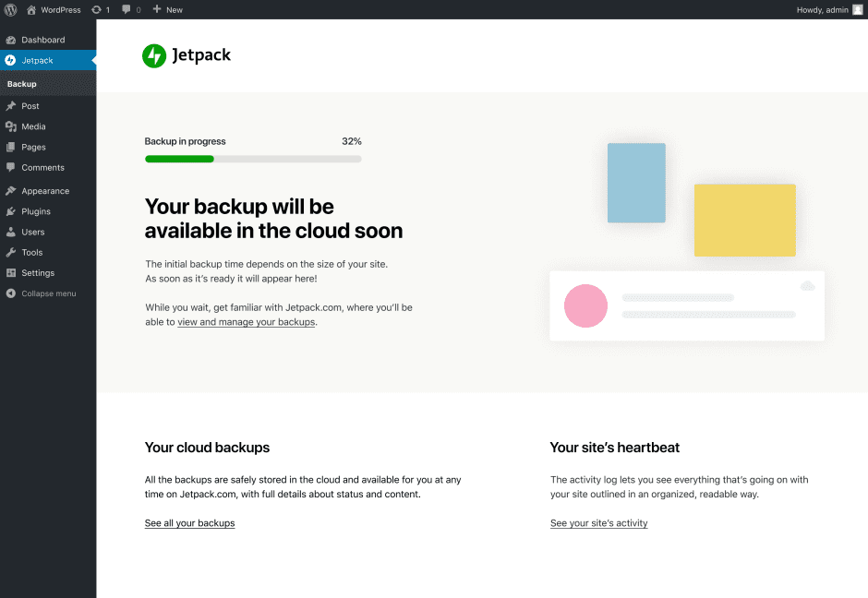The image size is (868, 598).
Task: Open the 'Howdy, admin' account menu
Action: 829,9
